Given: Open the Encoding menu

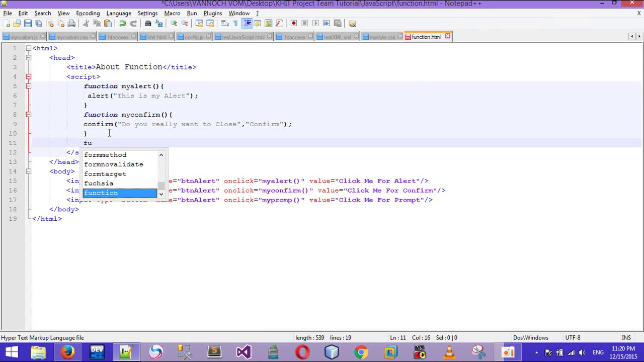Looking at the screenshot, I should tap(88, 13).
